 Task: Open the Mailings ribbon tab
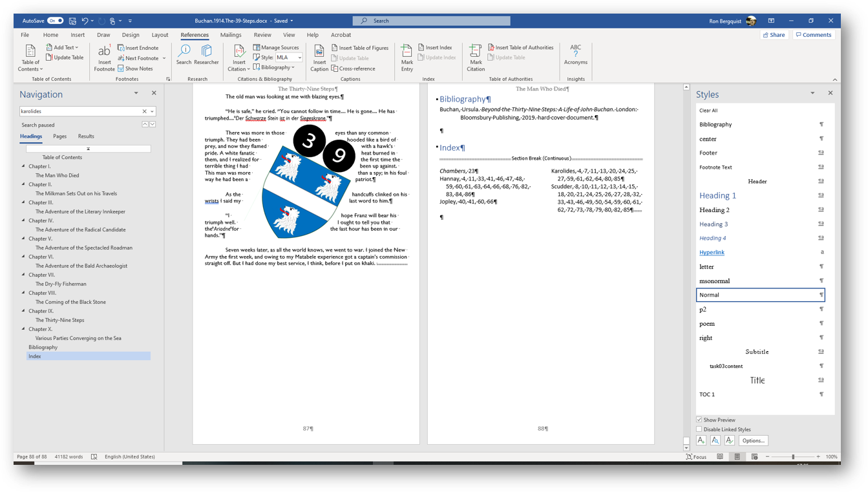(231, 35)
